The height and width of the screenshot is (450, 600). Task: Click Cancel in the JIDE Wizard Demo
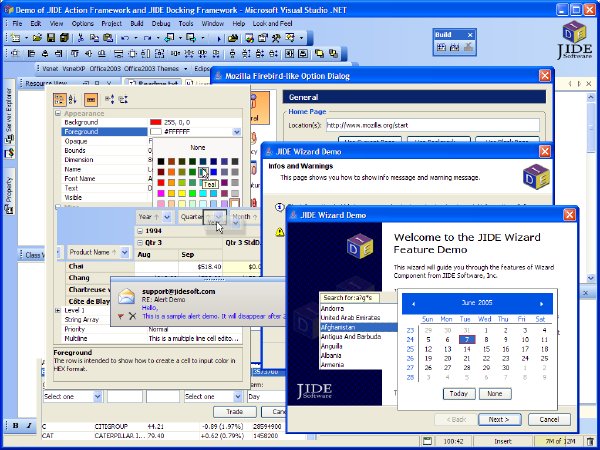point(549,420)
